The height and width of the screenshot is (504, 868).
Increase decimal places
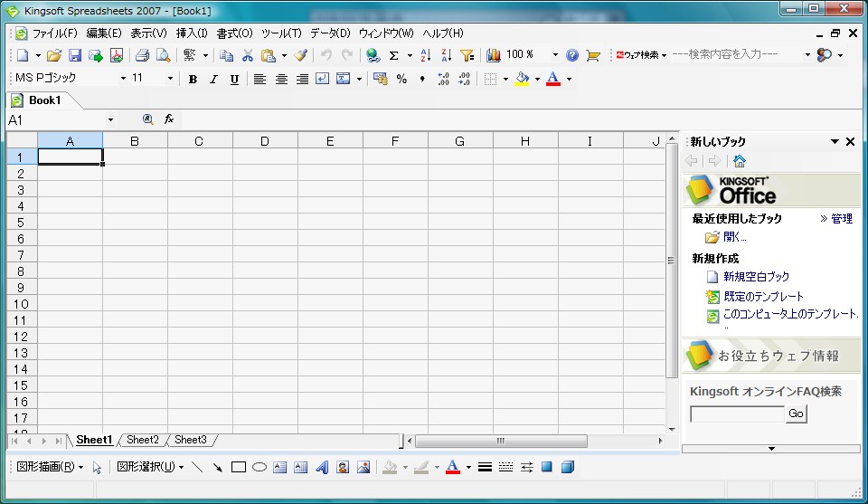pyautogui.click(x=443, y=79)
